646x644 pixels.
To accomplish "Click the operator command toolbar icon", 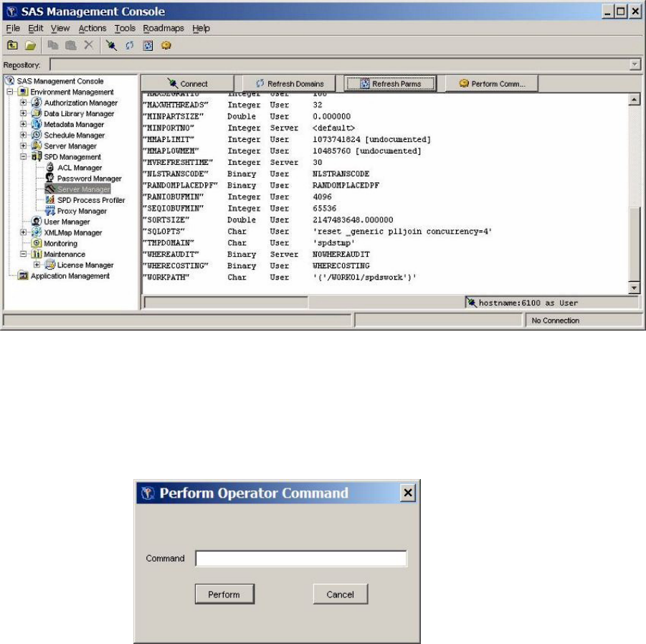I will point(166,45).
